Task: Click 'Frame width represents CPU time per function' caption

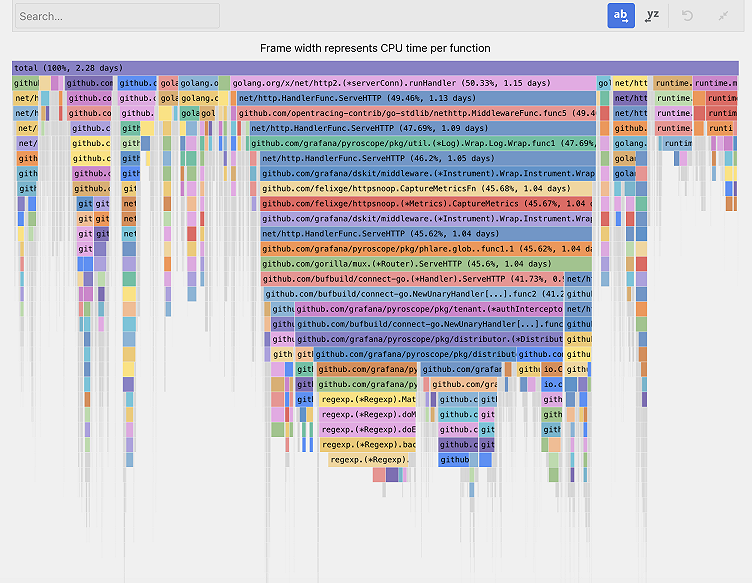Action: [x=375, y=48]
